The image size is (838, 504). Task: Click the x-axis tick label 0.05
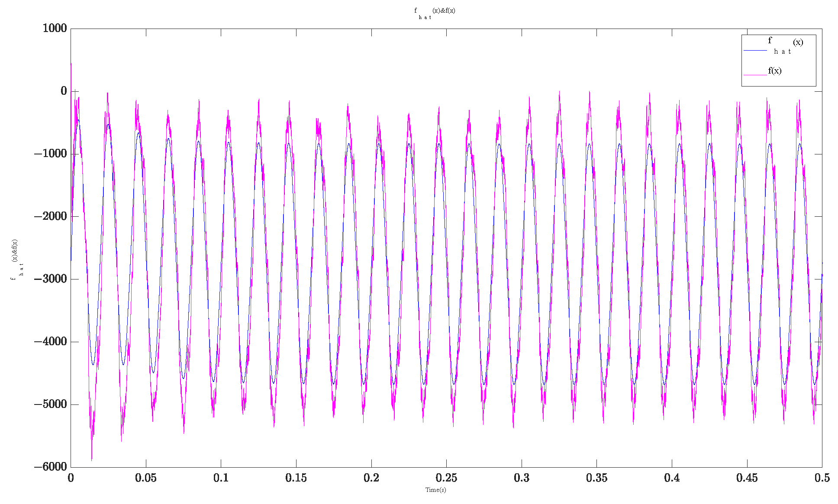145,478
